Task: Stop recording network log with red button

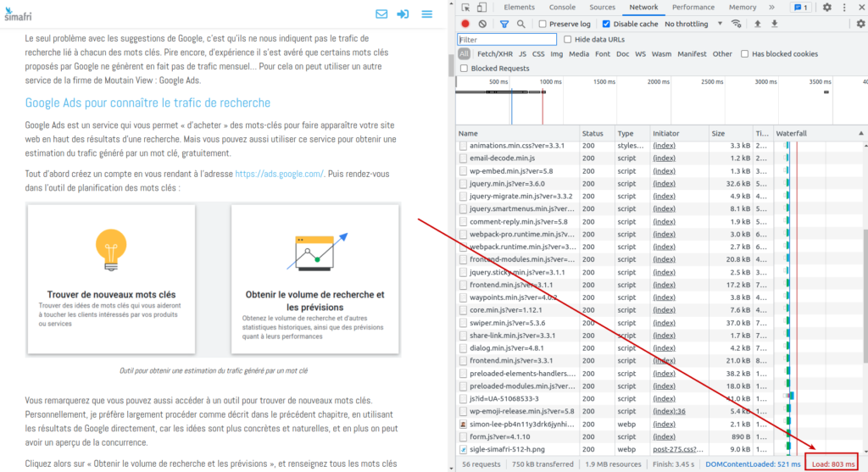Action: pyautogui.click(x=465, y=24)
